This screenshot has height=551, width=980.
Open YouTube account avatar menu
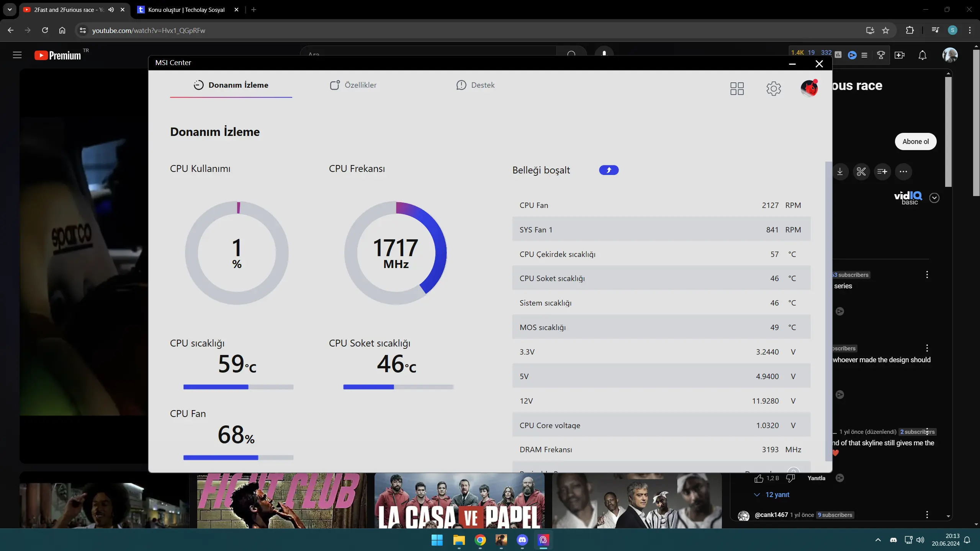[x=950, y=55]
